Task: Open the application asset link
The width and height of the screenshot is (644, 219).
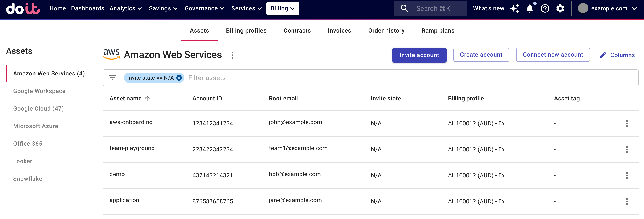Action: tap(124, 200)
